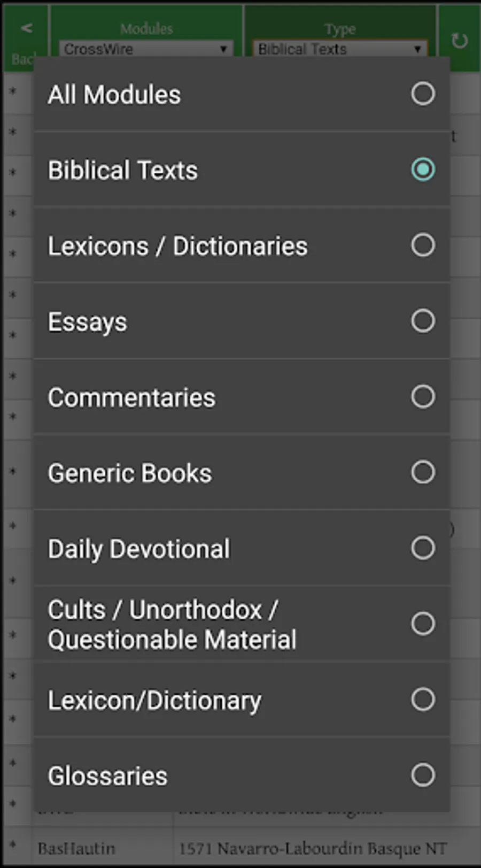Select Commentaries radio option
This screenshot has height=868, width=481.
(423, 397)
